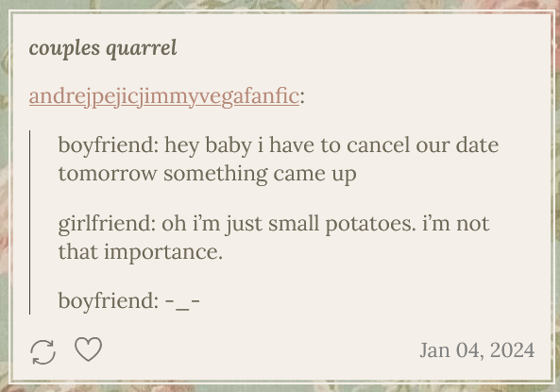Click the first boyfriend line of text

[x=279, y=159]
